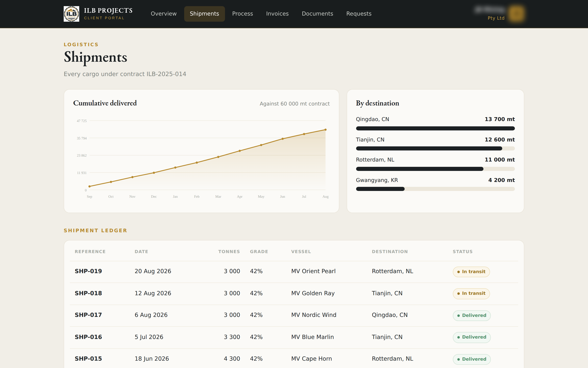This screenshot has height=368, width=588.
Task: Click vessel name MV Orient Pearl
Action: pos(313,271)
